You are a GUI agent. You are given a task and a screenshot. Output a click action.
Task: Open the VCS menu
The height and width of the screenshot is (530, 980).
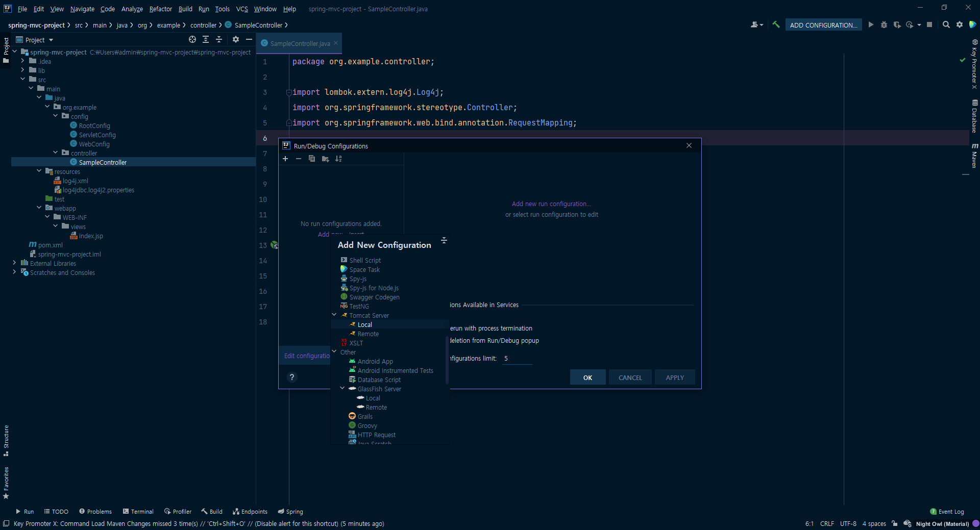[242, 9]
